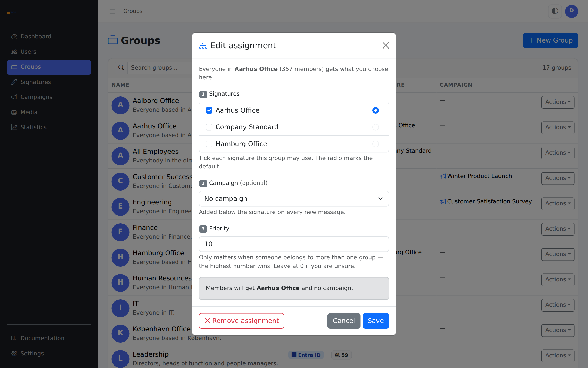
Task: Click the Customer Success avatar C
Action: (x=120, y=181)
